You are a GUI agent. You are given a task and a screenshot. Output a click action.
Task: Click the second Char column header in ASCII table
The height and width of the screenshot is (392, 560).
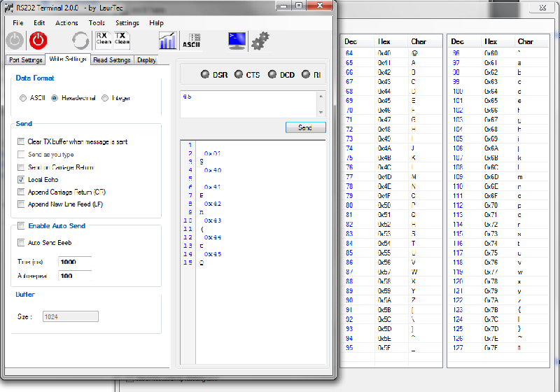[x=526, y=41]
